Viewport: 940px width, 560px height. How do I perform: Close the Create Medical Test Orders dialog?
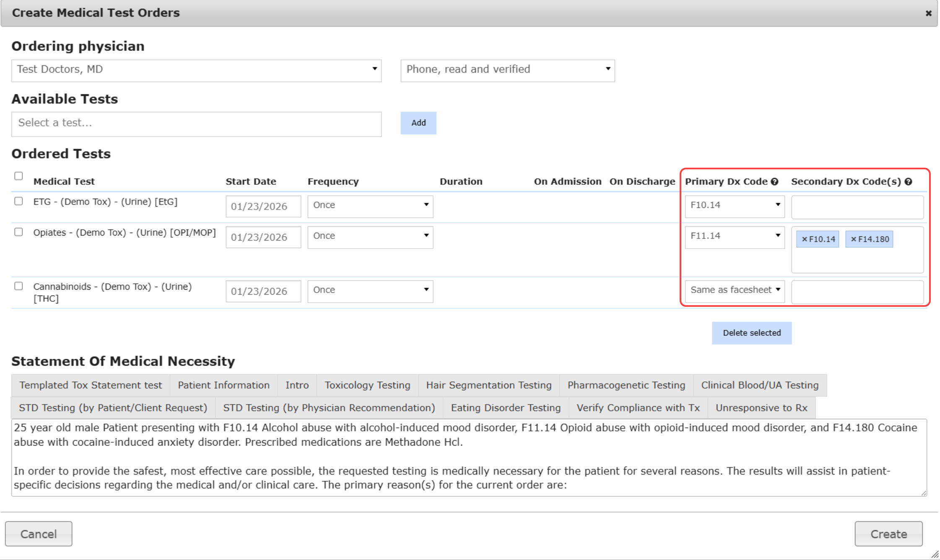click(928, 13)
